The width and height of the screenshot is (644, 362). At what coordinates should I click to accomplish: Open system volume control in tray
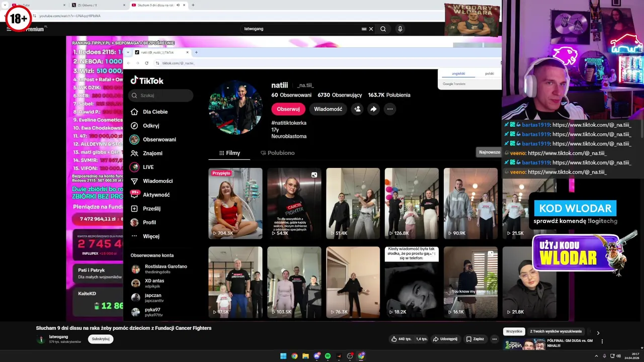pos(618,356)
